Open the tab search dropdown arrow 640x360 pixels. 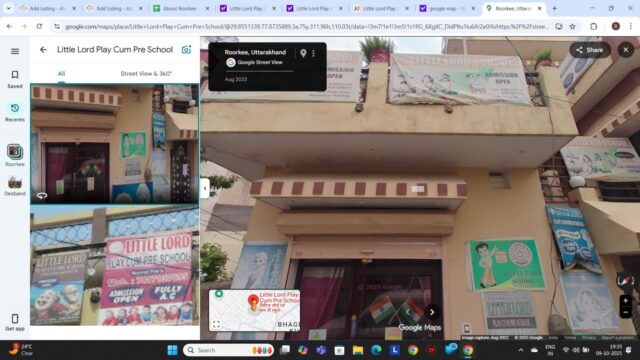pyautogui.click(x=8, y=8)
